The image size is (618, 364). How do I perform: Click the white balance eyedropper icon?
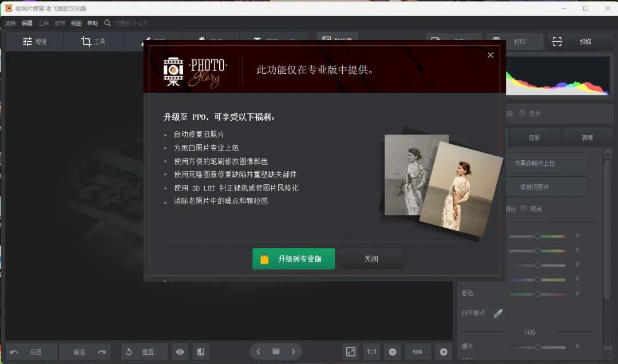[x=498, y=313]
